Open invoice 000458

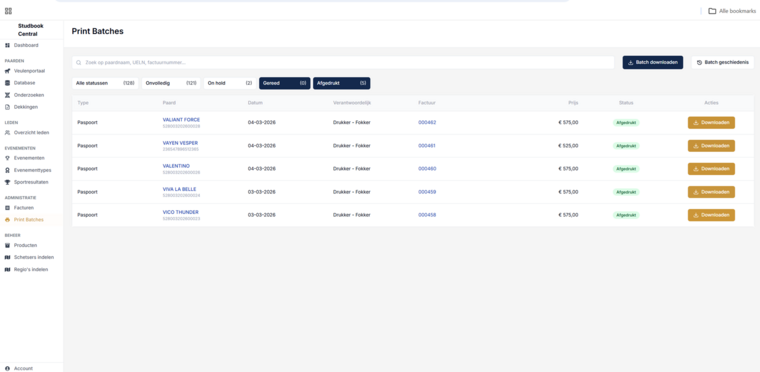(x=427, y=215)
